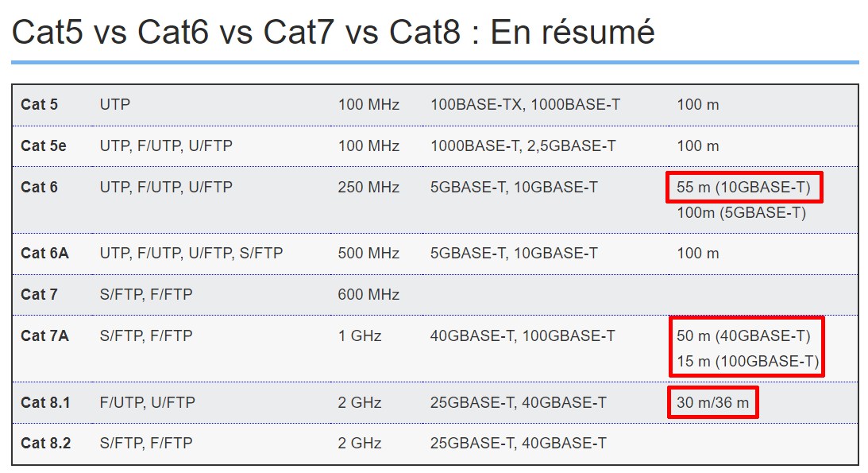Click the Cat5 vs Cat6 heading
Screen dimensions: 868x473
(x=334, y=33)
